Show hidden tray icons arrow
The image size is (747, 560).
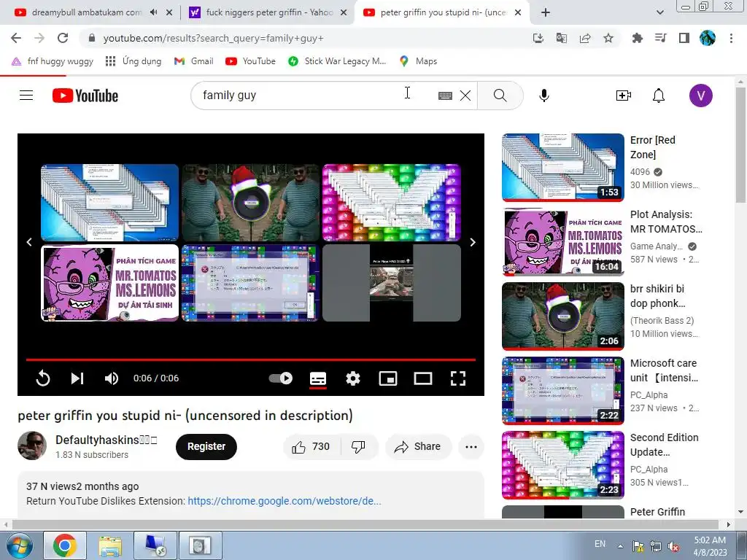pyautogui.click(x=620, y=546)
